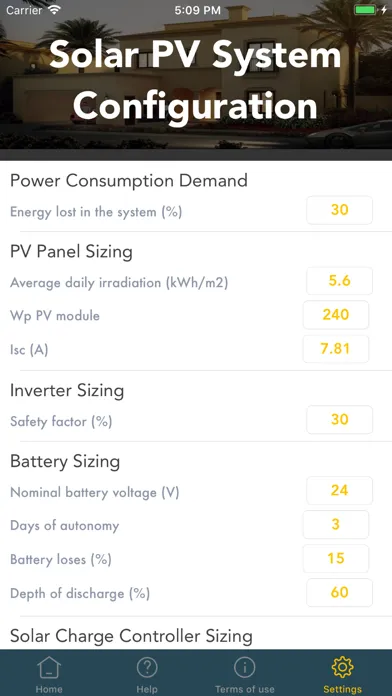Tap the battery status icon

coord(370,10)
